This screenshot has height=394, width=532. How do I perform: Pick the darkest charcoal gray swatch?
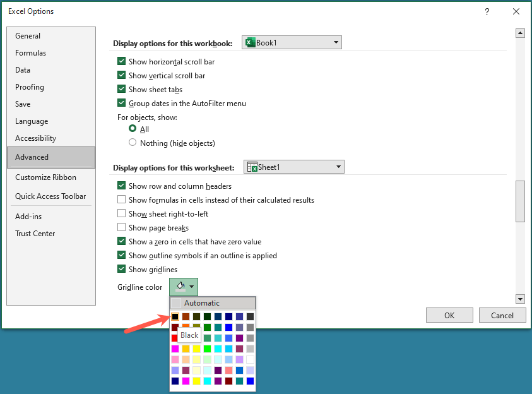point(251,316)
